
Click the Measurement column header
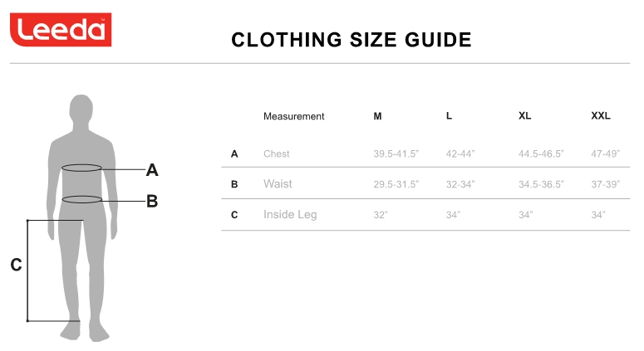293,116
